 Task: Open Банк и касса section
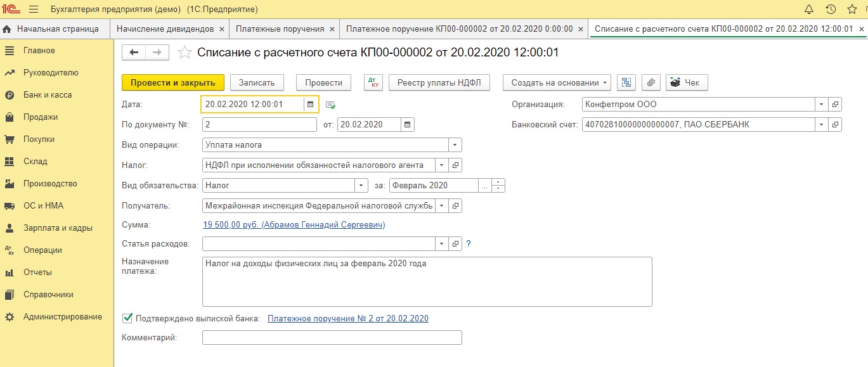48,95
